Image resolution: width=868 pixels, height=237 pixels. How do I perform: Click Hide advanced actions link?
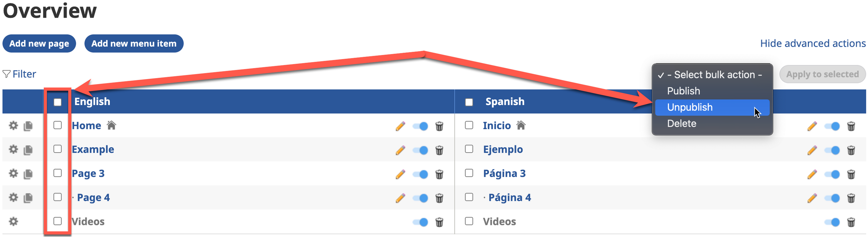coord(813,43)
